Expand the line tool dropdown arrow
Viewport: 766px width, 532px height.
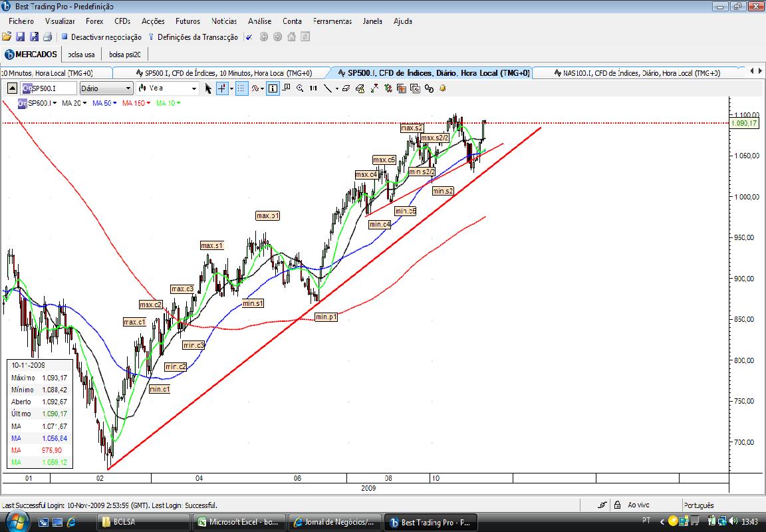point(336,88)
